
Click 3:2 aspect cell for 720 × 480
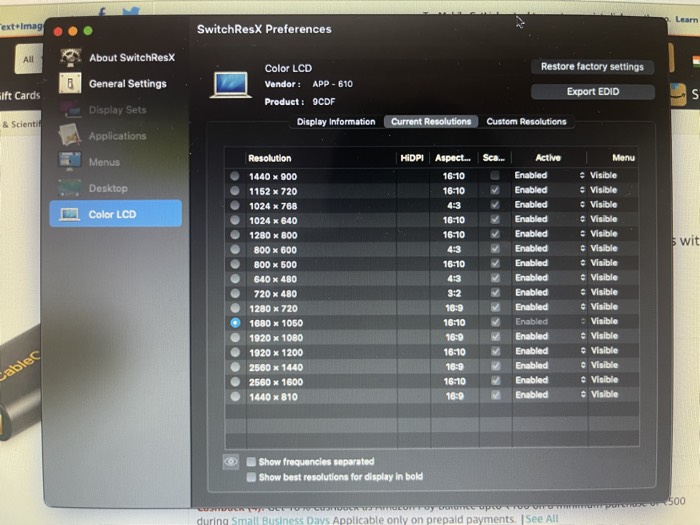[x=454, y=293]
